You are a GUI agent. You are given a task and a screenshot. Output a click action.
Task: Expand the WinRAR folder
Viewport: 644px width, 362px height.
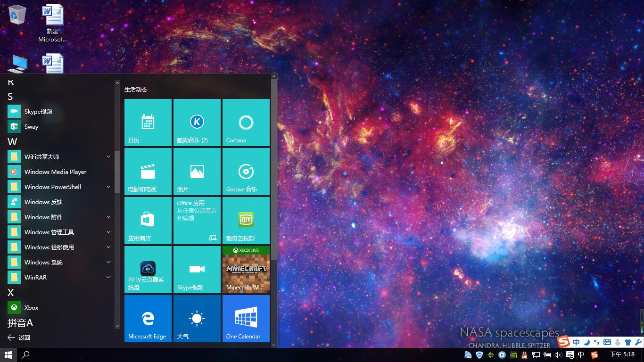[x=60, y=277]
